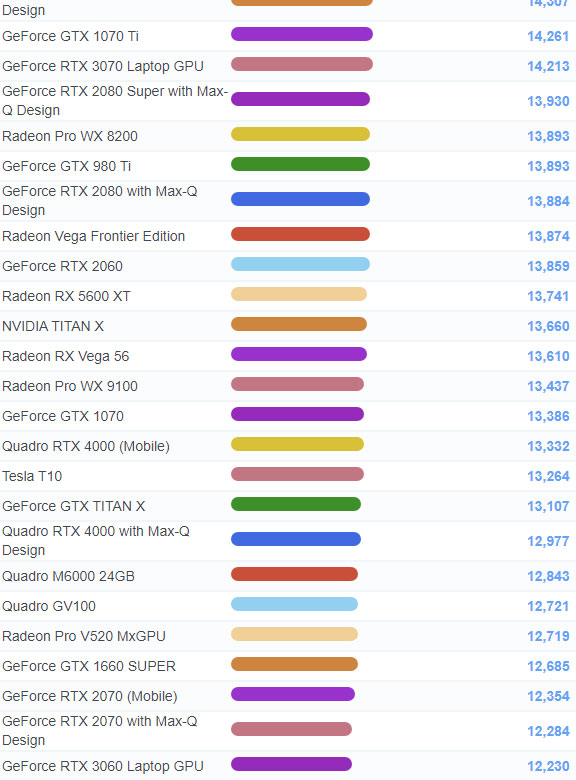
Task: Open the NVIDIA TITAN X entry
Action: (53, 326)
